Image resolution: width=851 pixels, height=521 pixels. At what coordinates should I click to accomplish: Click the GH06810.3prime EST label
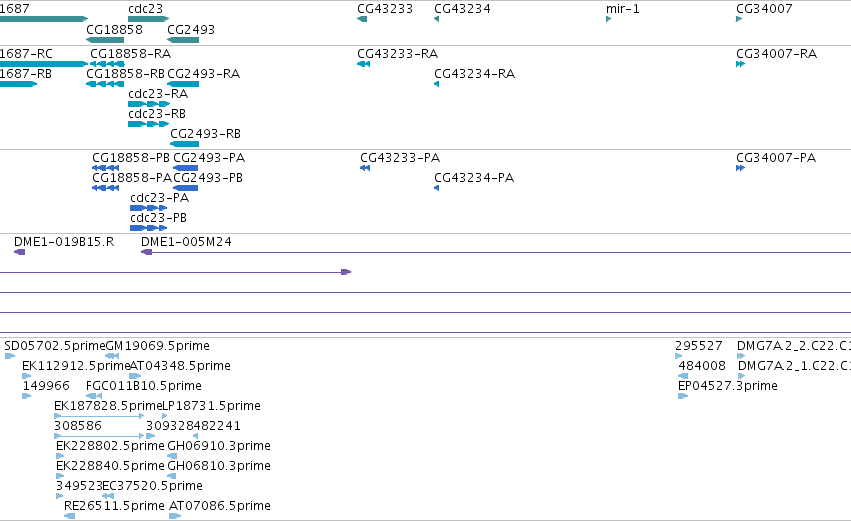[x=219, y=467]
